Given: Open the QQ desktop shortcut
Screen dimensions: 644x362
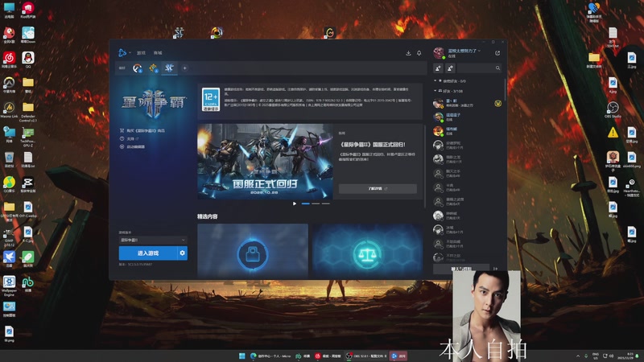Looking at the screenshot, I should pyautogui.click(x=28, y=60).
